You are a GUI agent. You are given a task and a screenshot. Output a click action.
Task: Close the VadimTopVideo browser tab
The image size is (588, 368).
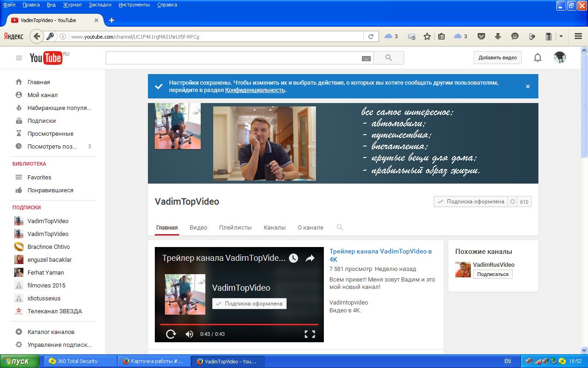tap(96, 20)
